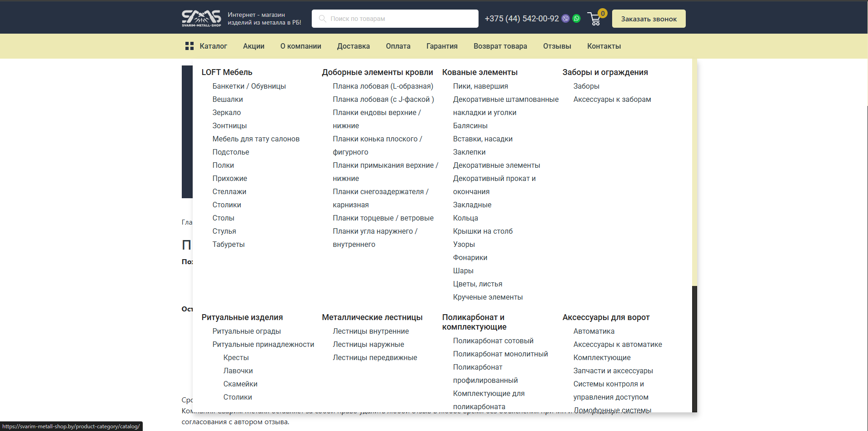Open the Заклепки subcategory
The image size is (868, 431).
coord(469,152)
